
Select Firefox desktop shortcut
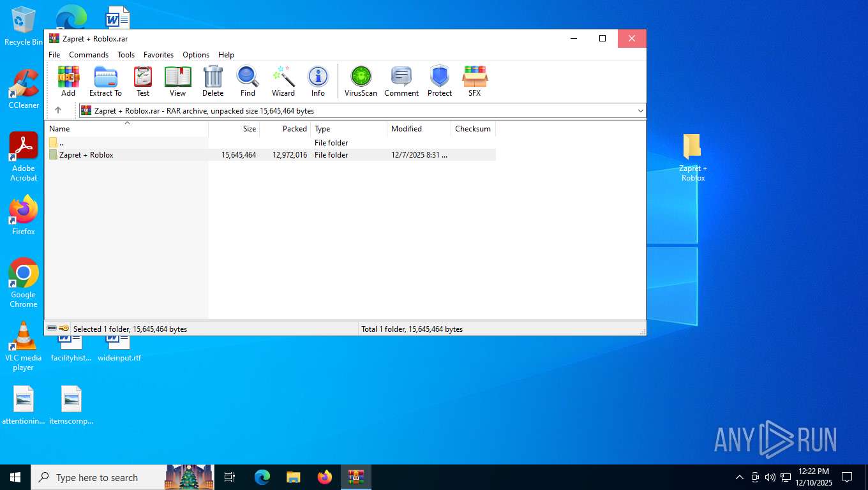pyautogui.click(x=24, y=216)
